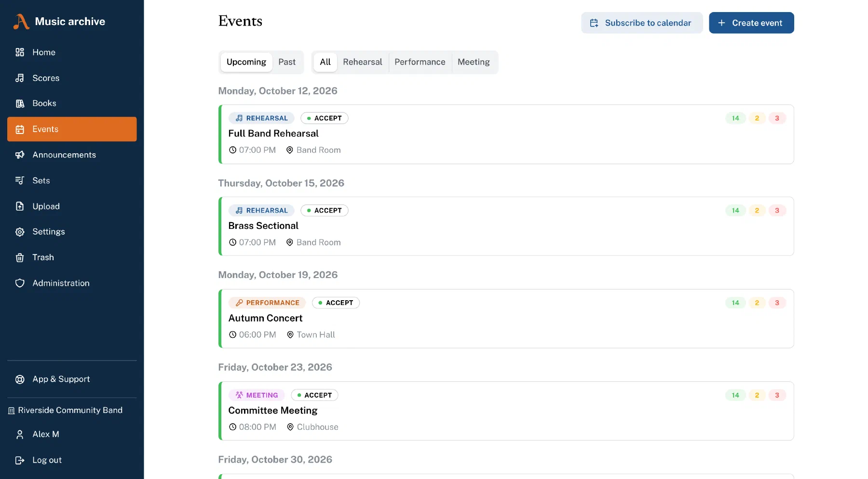Click red 3 badge on Autumn Concert
Image resolution: width=868 pixels, height=479 pixels.
[x=777, y=303]
